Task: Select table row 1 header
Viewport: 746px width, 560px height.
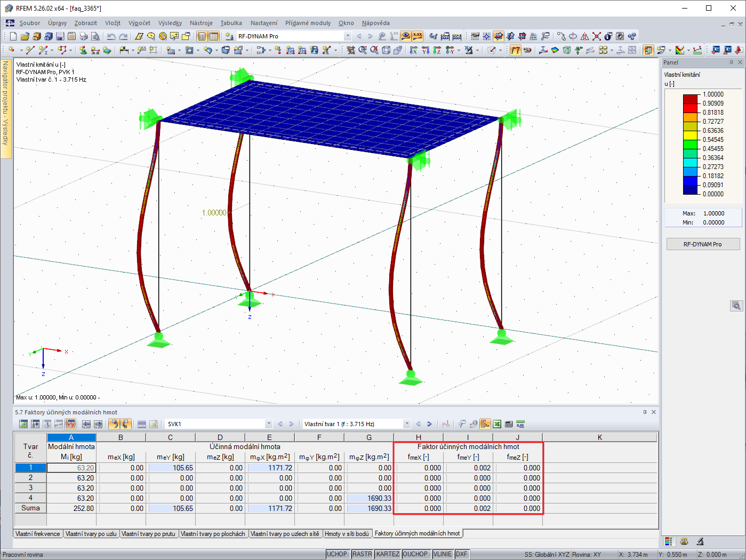Action: coord(30,468)
